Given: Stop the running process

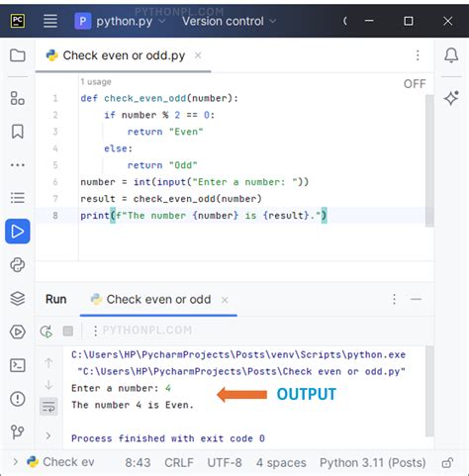Looking at the screenshot, I should click(68, 331).
